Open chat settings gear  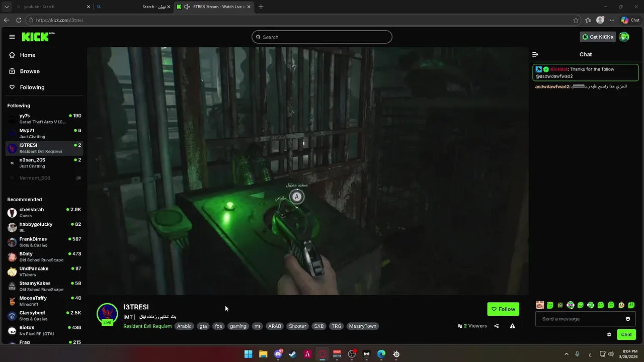609,334
